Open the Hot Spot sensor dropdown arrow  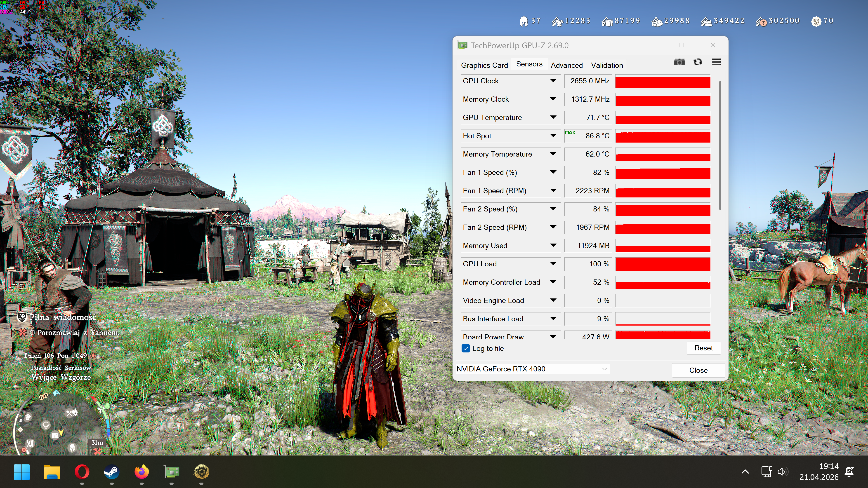[x=553, y=136]
